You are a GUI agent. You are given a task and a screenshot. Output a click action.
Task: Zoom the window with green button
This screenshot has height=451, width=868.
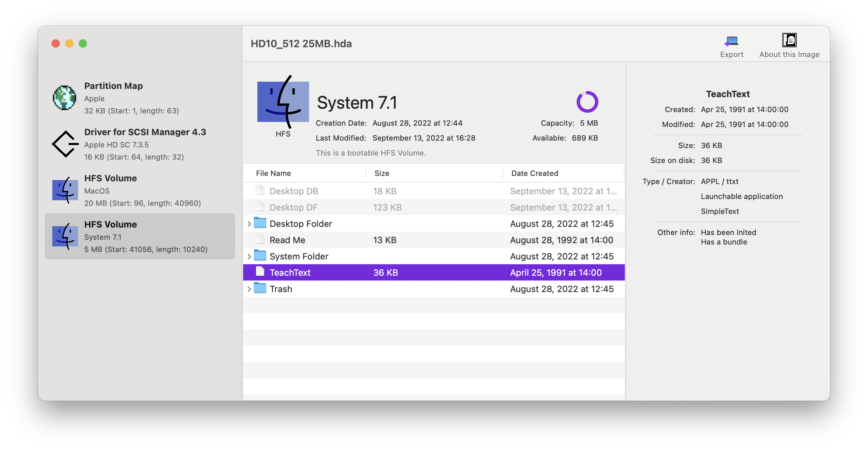83,43
